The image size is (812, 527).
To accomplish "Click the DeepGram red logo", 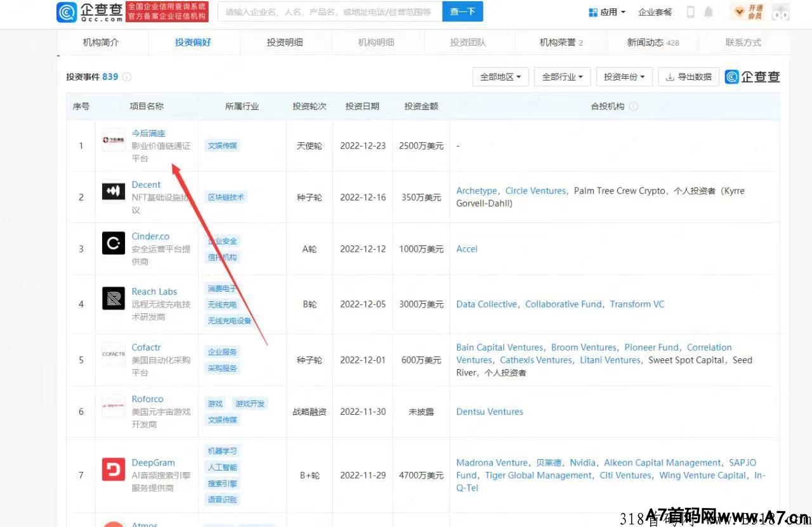I will tap(114, 469).
